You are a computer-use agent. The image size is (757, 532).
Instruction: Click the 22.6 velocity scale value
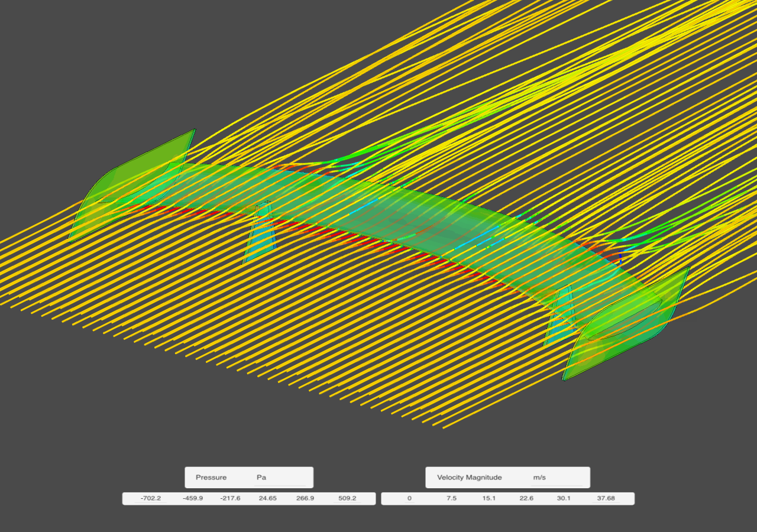tap(526, 498)
